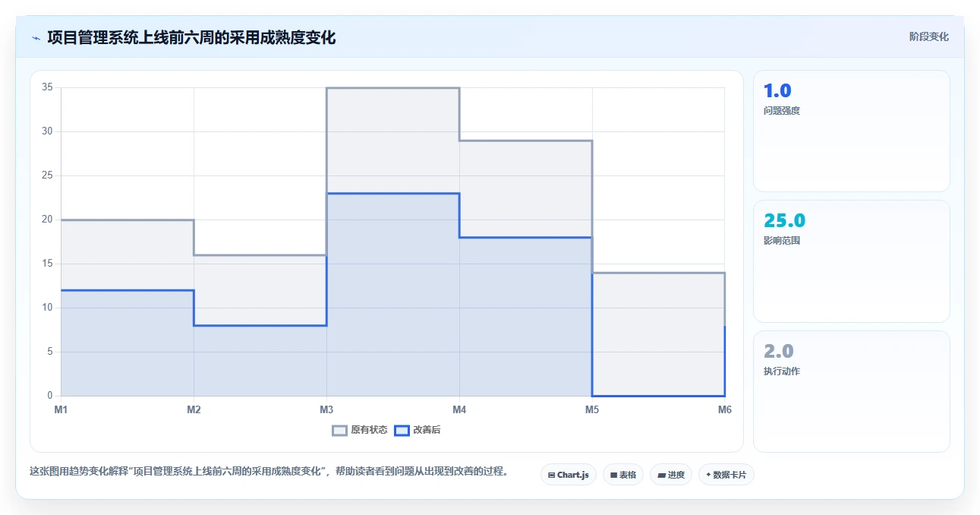Click the M2 x-axis label
The image size is (980, 515).
pyautogui.click(x=194, y=409)
